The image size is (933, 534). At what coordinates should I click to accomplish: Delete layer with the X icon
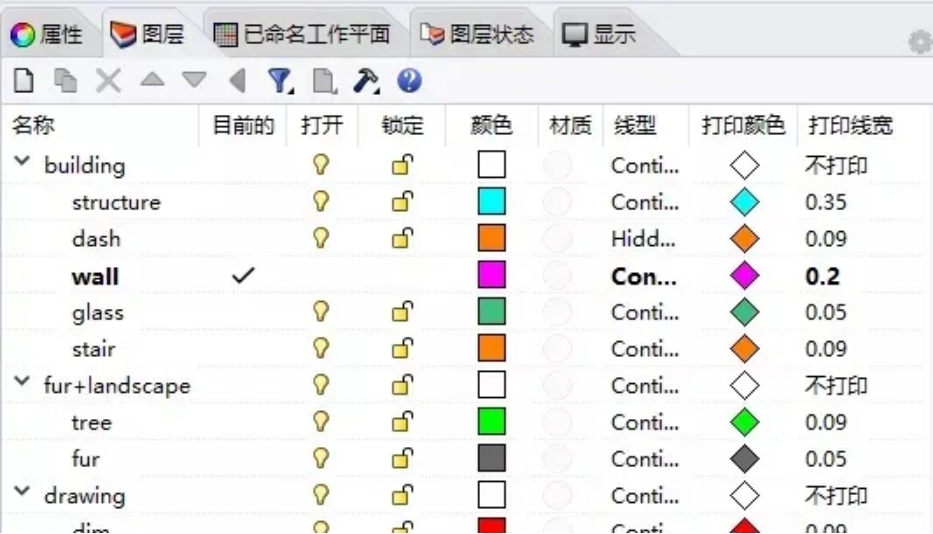(x=108, y=81)
